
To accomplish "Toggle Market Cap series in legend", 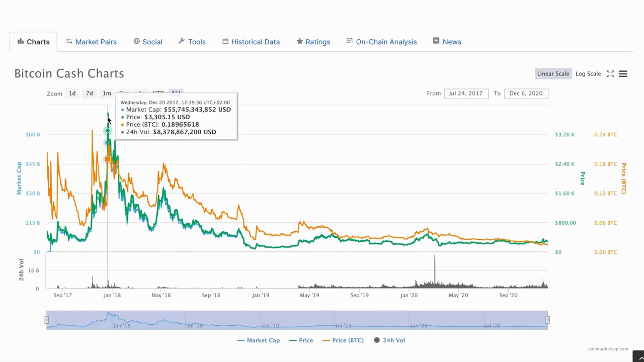I will click(x=258, y=340).
